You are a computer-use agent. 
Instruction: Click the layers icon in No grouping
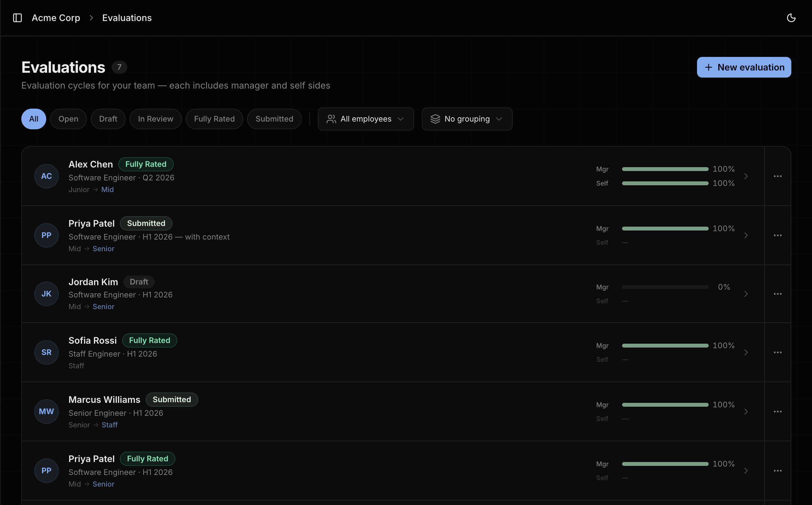pos(435,119)
